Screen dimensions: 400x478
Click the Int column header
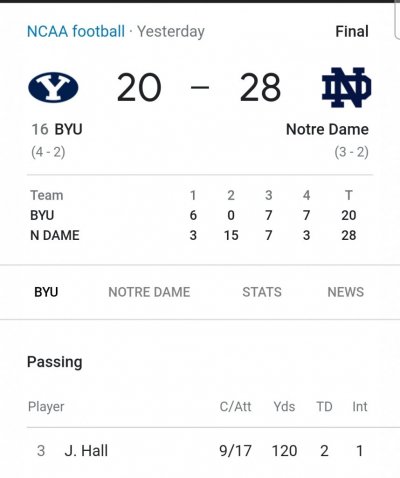tap(360, 407)
